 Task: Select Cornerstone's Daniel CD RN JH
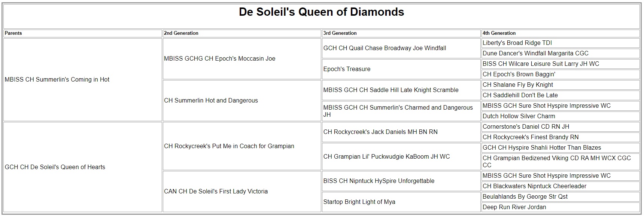click(x=526, y=127)
